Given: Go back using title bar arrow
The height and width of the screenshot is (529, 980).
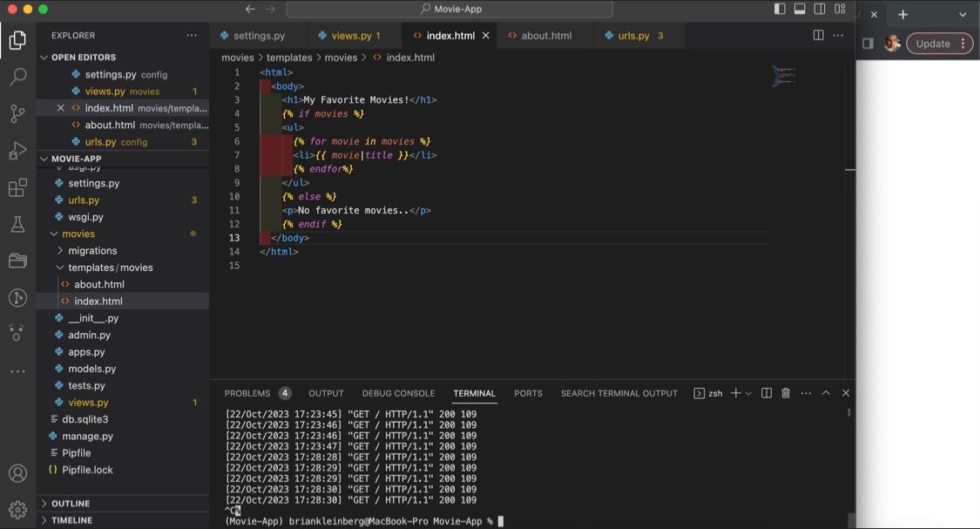Looking at the screenshot, I should (x=250, y=9).
